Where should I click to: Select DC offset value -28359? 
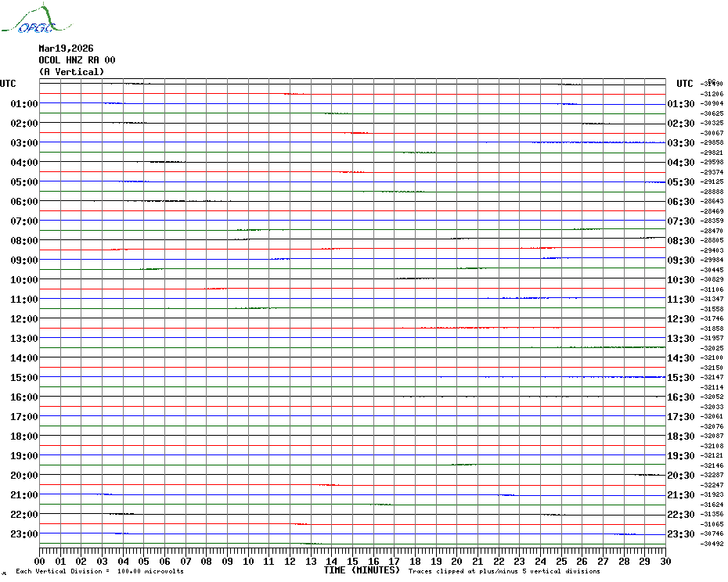(712, 221)
